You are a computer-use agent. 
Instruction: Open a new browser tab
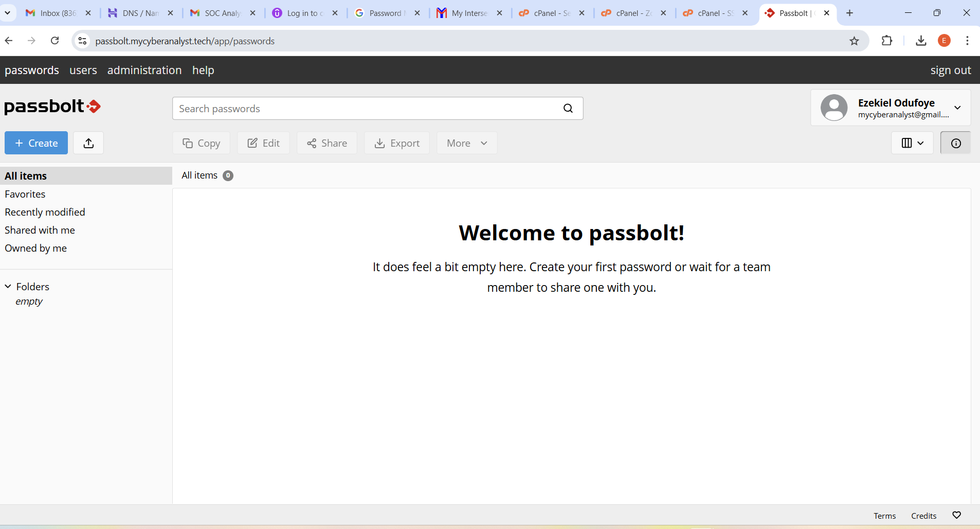[x=849, y=13]
